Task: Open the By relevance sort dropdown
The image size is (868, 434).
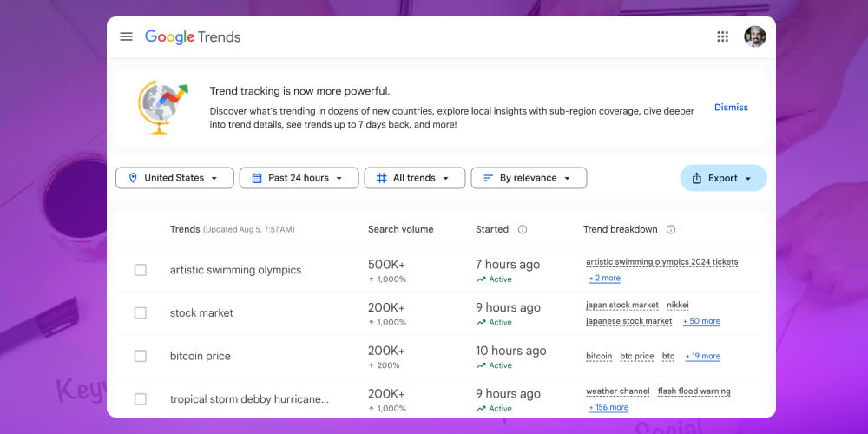Action: (529, 178)
